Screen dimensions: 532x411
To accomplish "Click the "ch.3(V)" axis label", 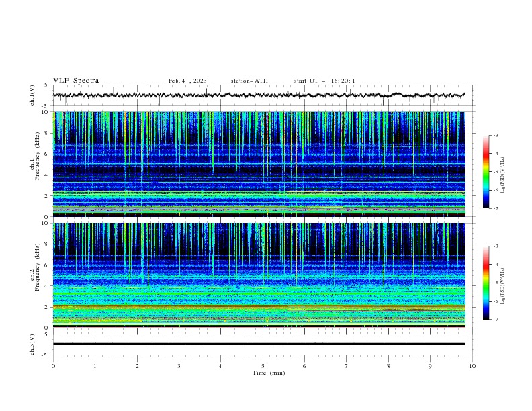I will [x=32, y=345].
